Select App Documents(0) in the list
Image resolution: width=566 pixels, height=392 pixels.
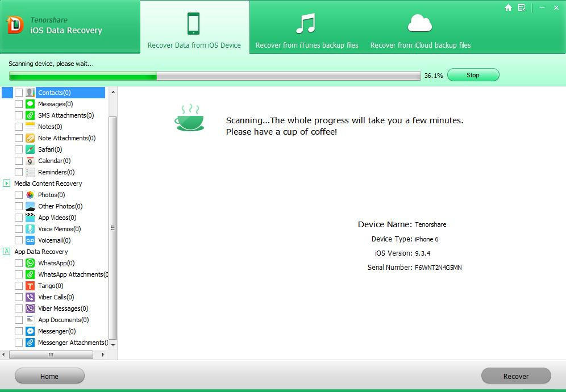(x=63, y=320)
